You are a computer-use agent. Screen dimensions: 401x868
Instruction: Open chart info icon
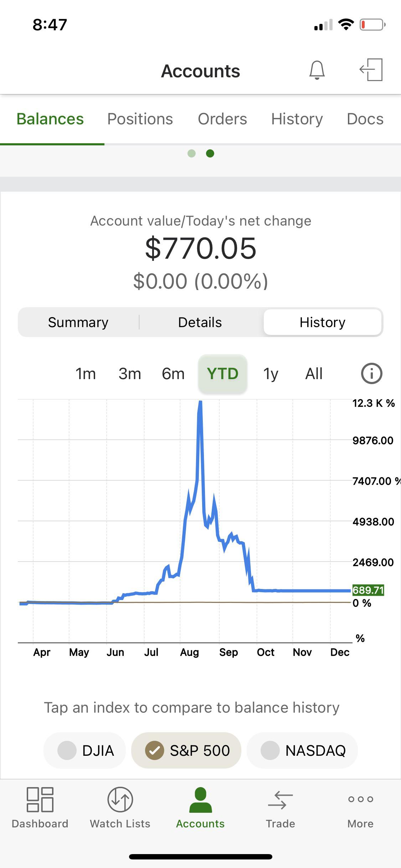click(371, 374)
